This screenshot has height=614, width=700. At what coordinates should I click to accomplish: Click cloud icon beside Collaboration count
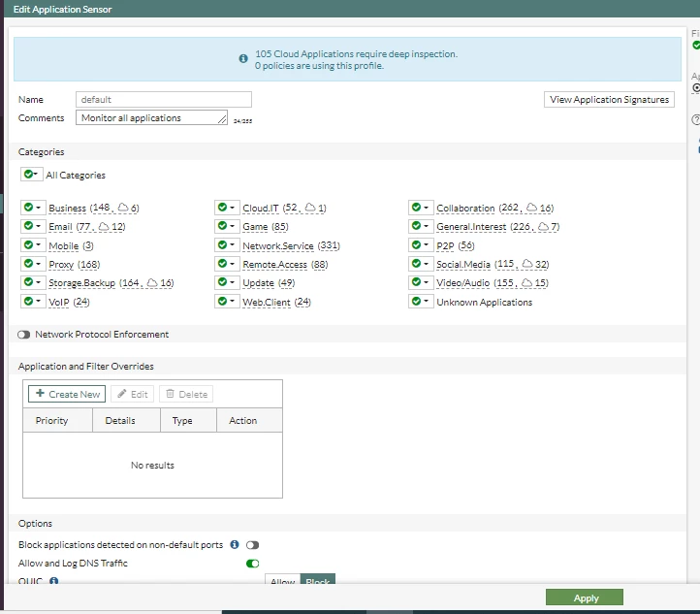click(531, 208)
